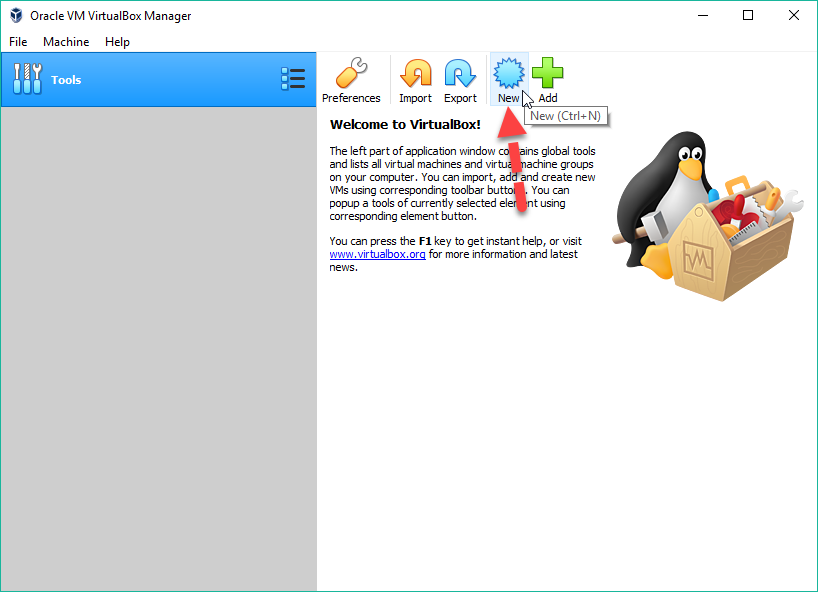
Task: Open the Tools list menu icon
Action: point(293,79)
